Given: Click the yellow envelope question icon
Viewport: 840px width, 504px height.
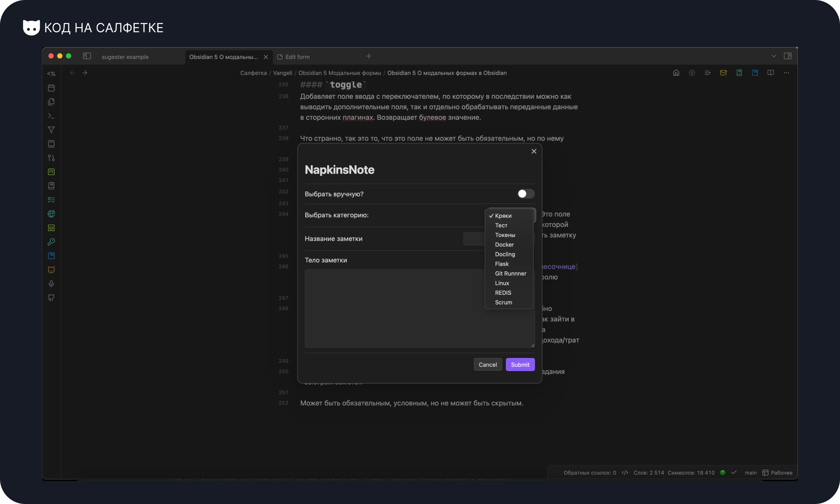Looking at the screenshot, I should tap(724, 73).
